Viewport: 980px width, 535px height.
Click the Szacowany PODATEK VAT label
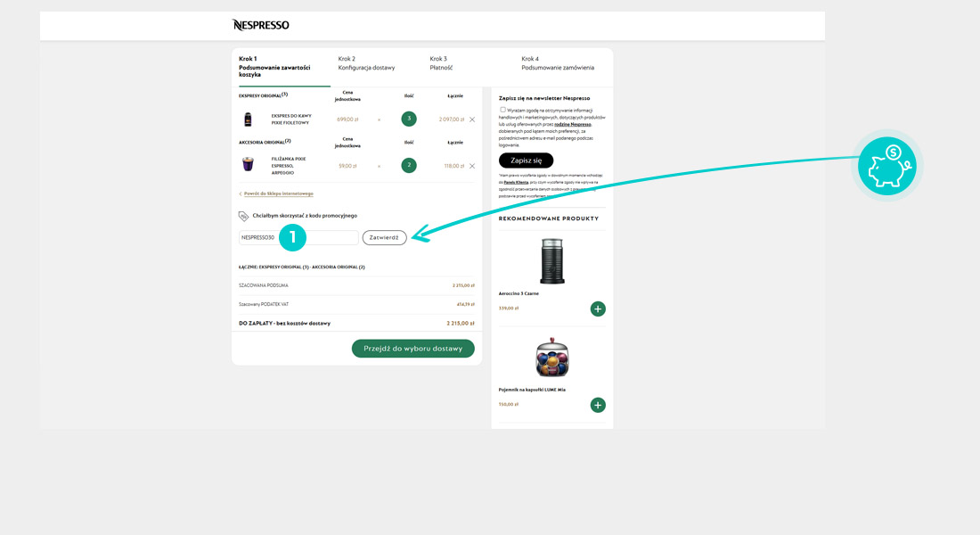point(264,304)
